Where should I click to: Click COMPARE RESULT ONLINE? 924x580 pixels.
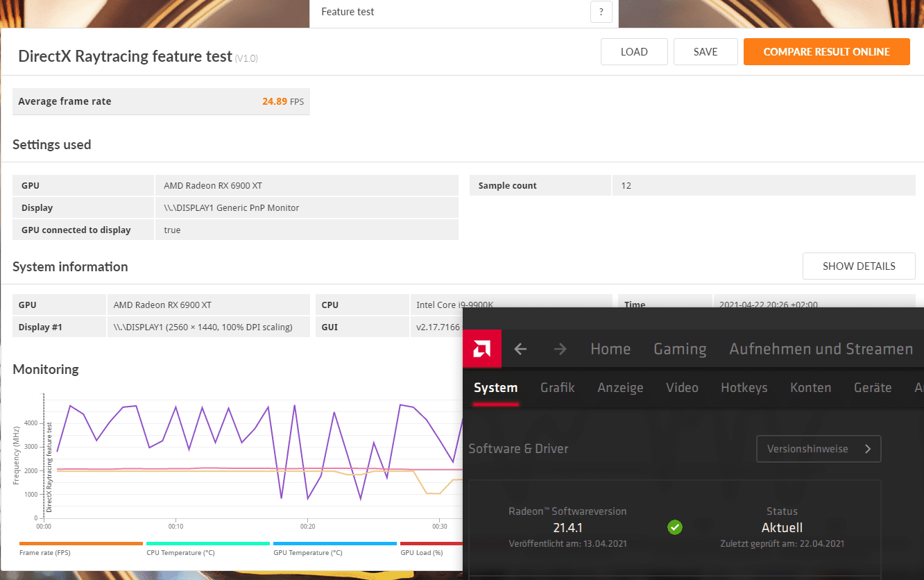pyautogui.click(x=826, y=52)
